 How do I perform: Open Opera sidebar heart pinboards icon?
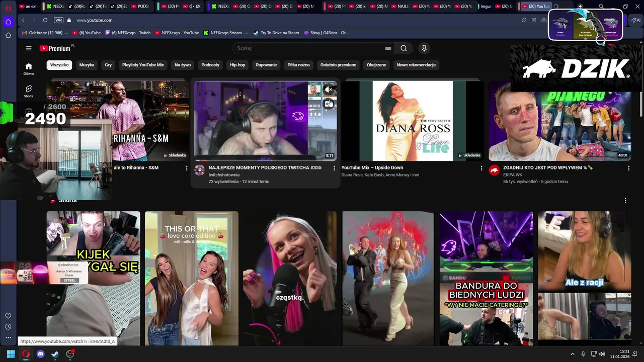[x=8, y=316]
